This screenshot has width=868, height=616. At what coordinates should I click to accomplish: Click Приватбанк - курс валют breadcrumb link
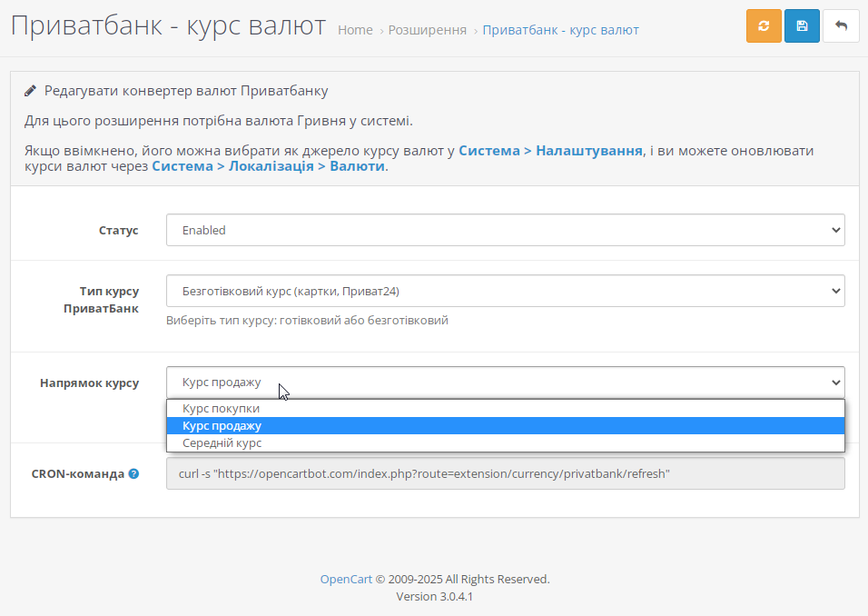tap(561, 30)
